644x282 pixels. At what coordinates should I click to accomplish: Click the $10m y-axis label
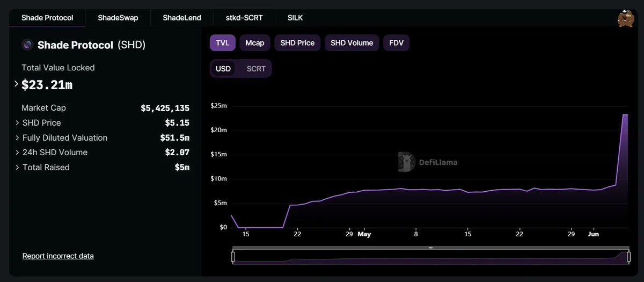coord(218,179)
